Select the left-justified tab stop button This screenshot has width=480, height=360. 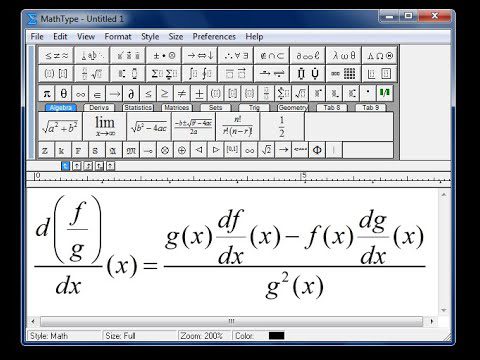coord(65,166)
